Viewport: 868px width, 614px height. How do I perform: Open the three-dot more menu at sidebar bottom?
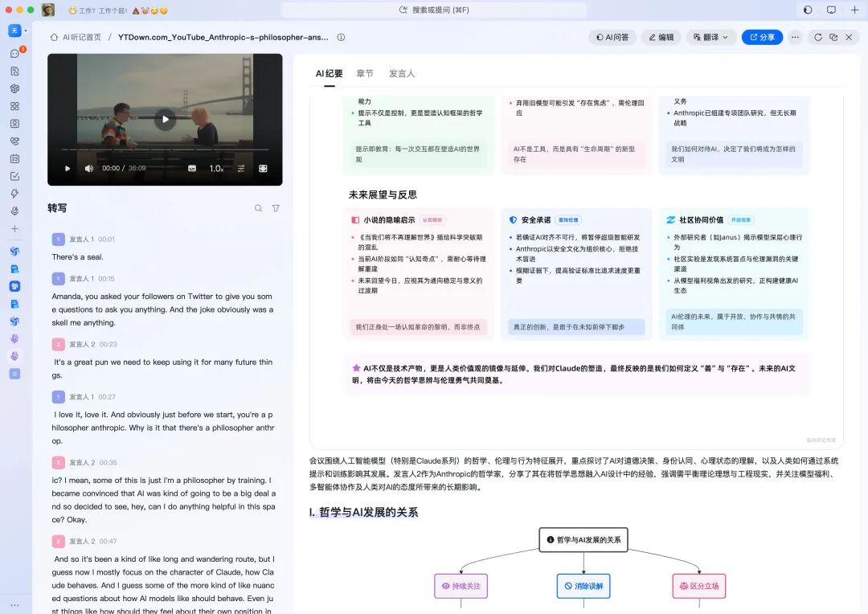[15, 605]
